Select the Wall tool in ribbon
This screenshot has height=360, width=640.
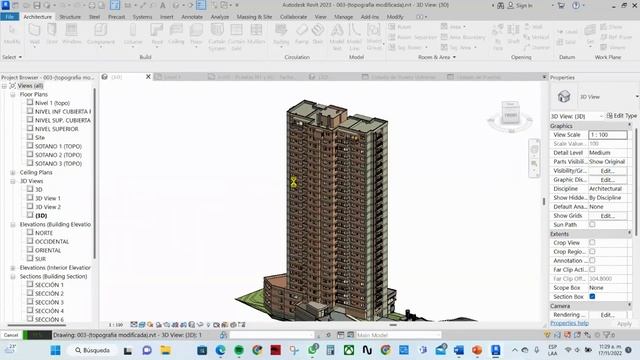pyautogui.click(x=35, y=33)
